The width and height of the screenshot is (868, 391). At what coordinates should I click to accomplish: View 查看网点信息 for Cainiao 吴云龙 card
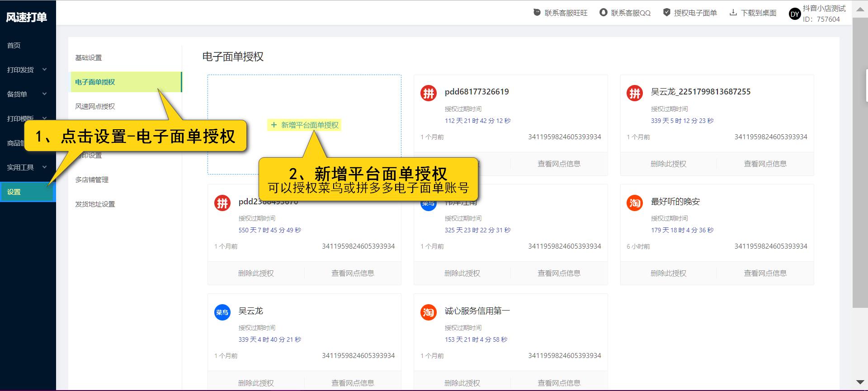click(x=353, y=382)
